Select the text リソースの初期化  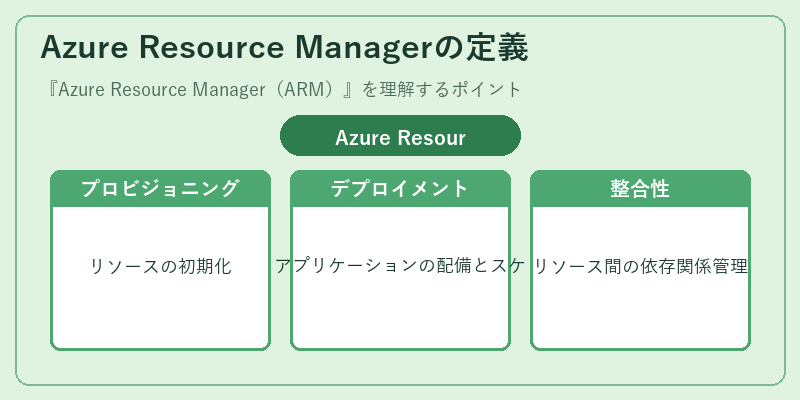pyautogui.click(x=160, y=266)
